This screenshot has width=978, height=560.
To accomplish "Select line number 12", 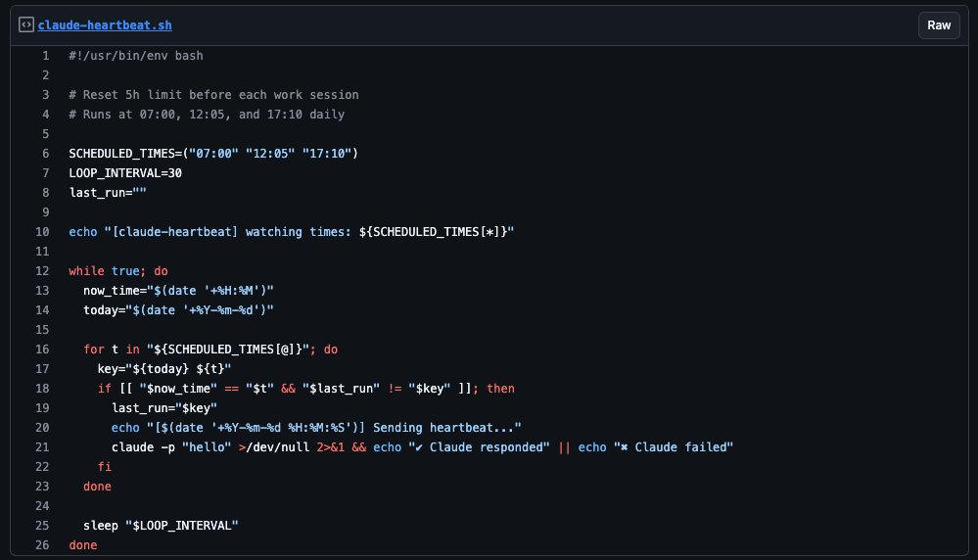I will pyautogui.click(x=42, y=270).
